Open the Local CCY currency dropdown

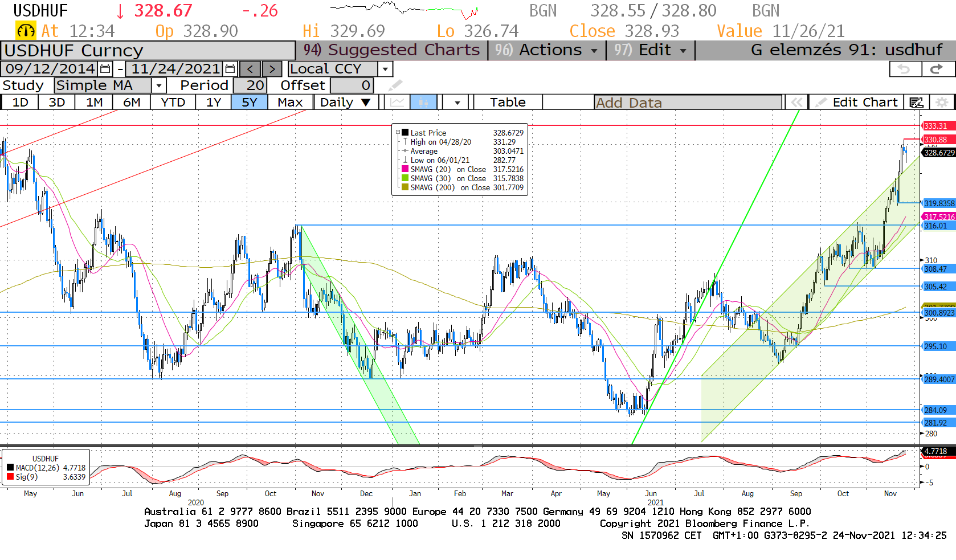(386, 69)
